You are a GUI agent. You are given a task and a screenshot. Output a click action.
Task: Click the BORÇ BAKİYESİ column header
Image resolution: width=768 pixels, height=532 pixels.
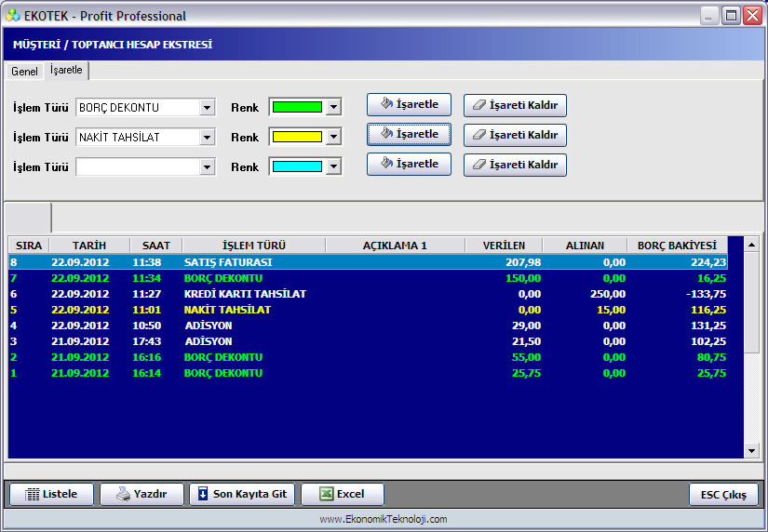(x=678, y=246)
